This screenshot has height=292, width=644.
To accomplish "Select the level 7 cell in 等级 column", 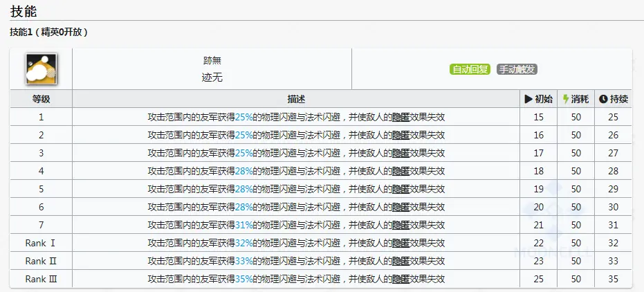I will click(41, 225).
